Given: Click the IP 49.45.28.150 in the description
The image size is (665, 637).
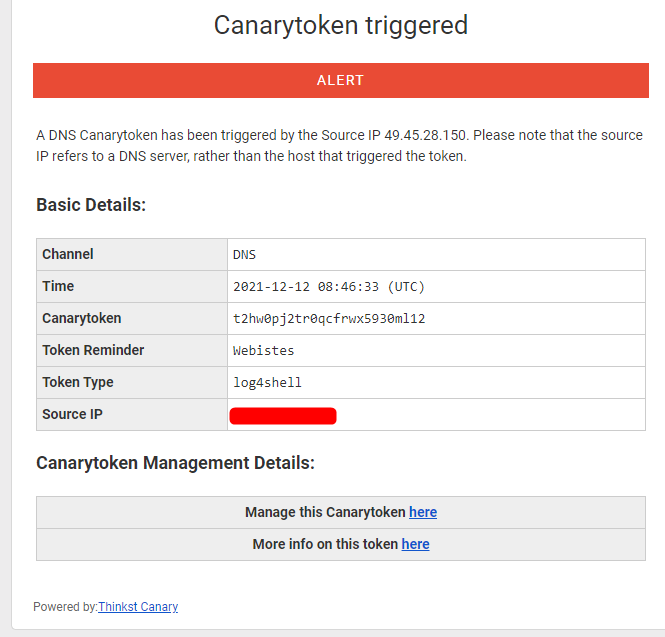Looking at the screenshot, I should (x=425, y=135).
